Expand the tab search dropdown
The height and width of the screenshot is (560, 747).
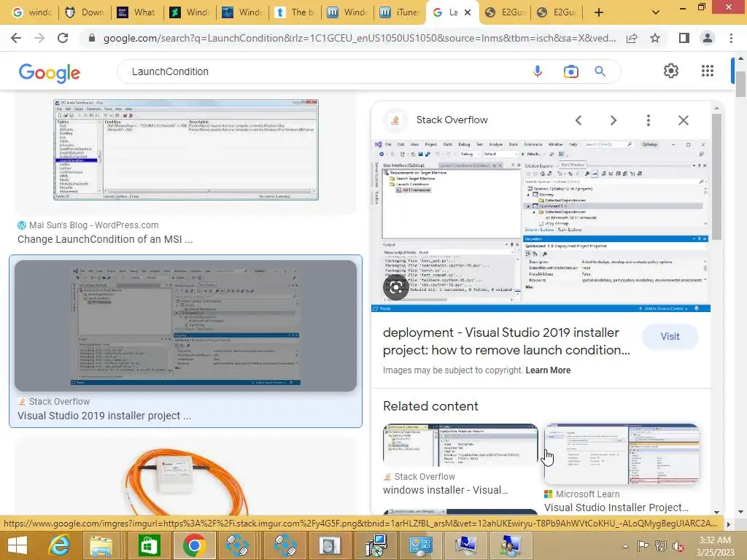point(656,12)
